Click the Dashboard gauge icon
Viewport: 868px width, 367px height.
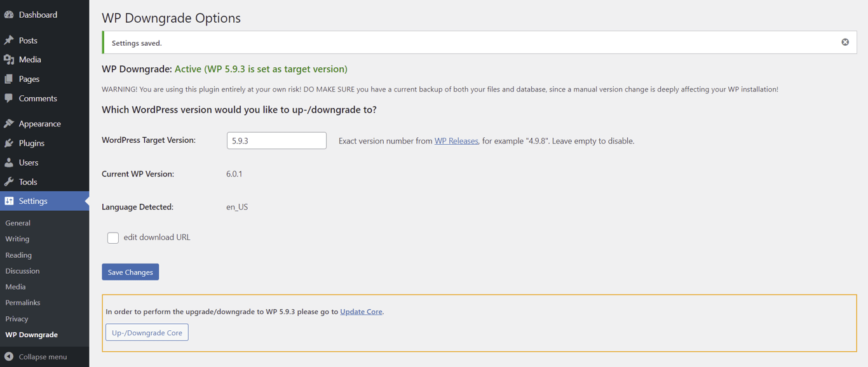9,15
